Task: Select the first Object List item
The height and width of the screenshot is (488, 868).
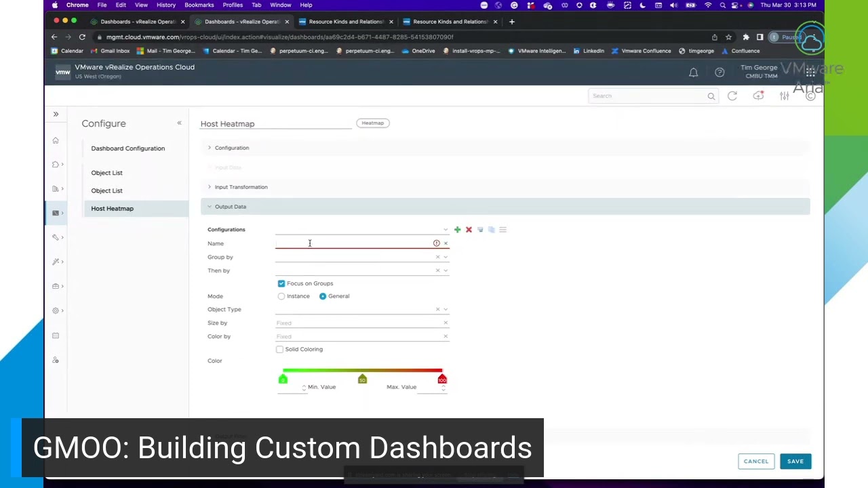Action: point(107,173)
